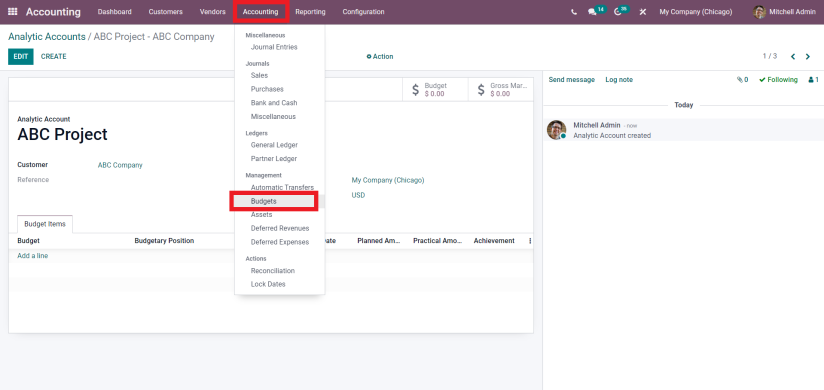Open the Action dropdown

point(380,57)
